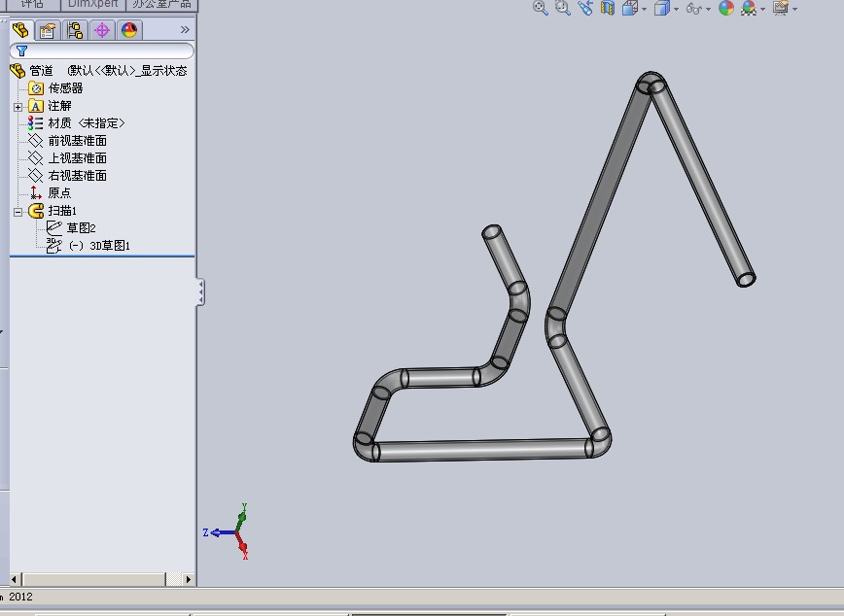The width and height of the screenshot is (844, 616).
Task: Open the Hide/Show Items glasses dropdown
Action: (707, 8)
